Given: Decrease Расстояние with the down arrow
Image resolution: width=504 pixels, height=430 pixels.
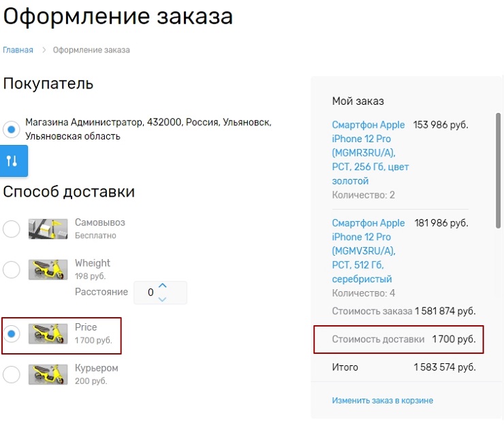Looking at the screenshot, I should 163,299.
